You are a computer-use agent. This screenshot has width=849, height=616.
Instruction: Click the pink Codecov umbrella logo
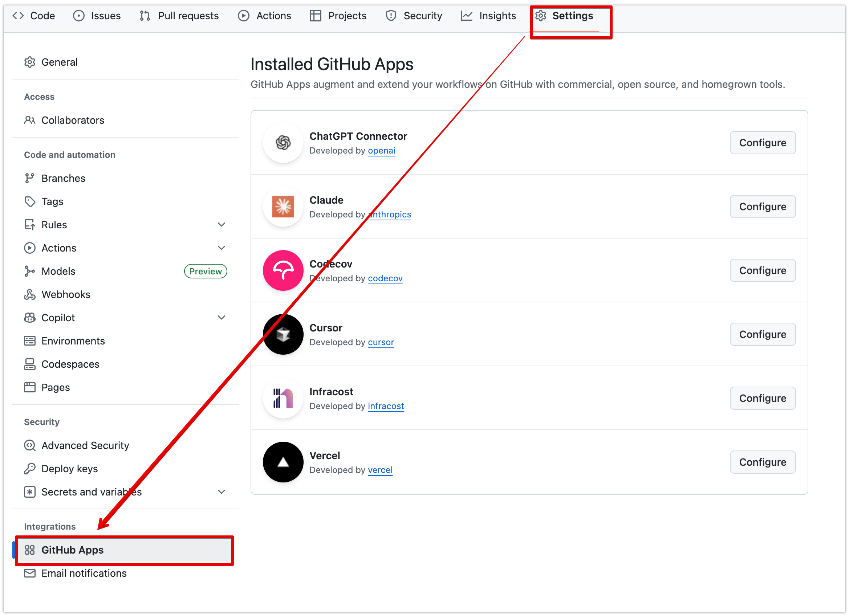coord(283,270)
